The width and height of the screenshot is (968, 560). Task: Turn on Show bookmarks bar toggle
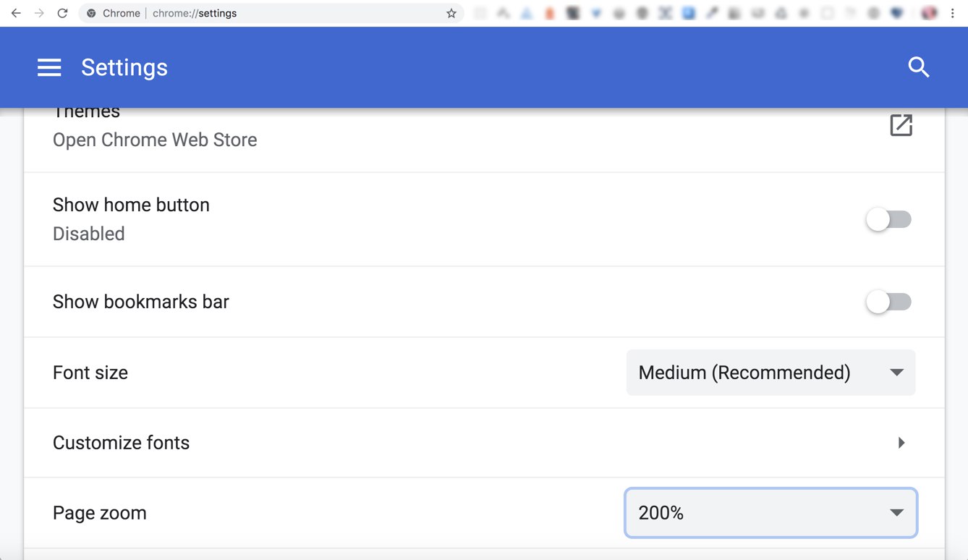point(889,302)
